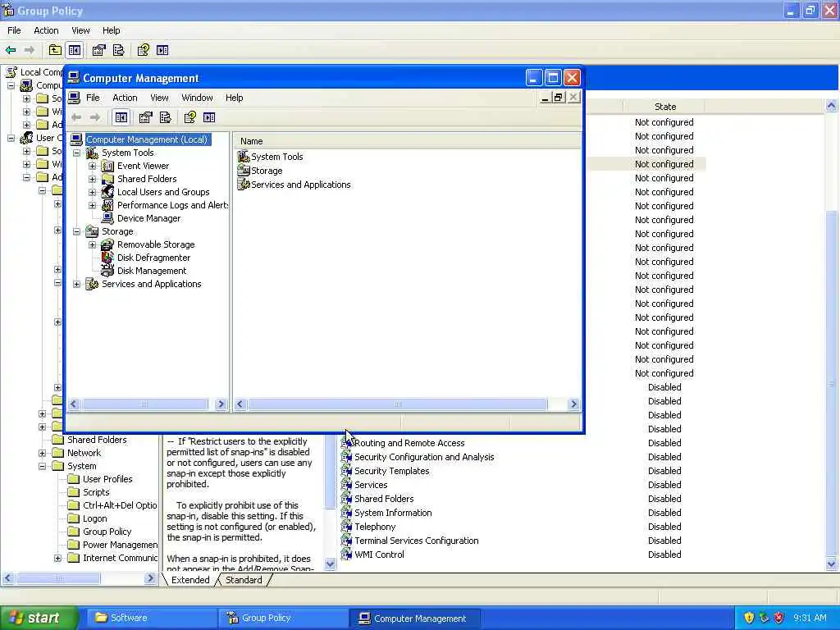
Task: Open Help menu in Computer Management
Action: 234,98
